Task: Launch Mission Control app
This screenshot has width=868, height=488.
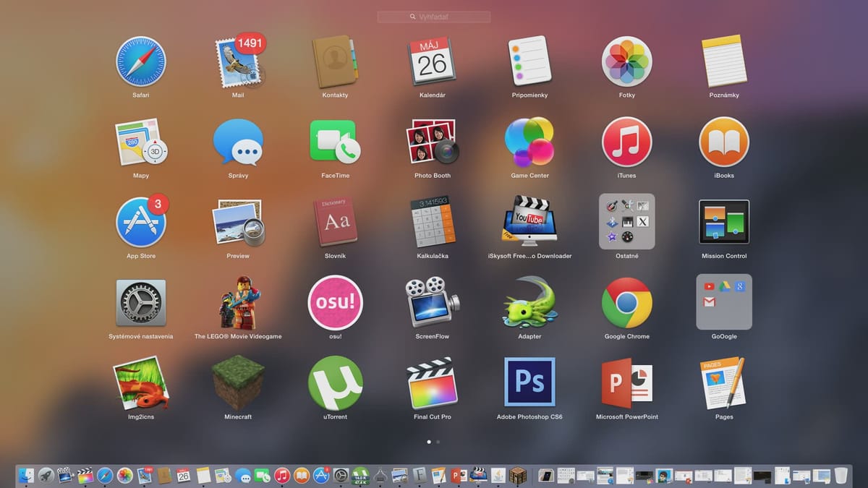Action: click(724, 222)
